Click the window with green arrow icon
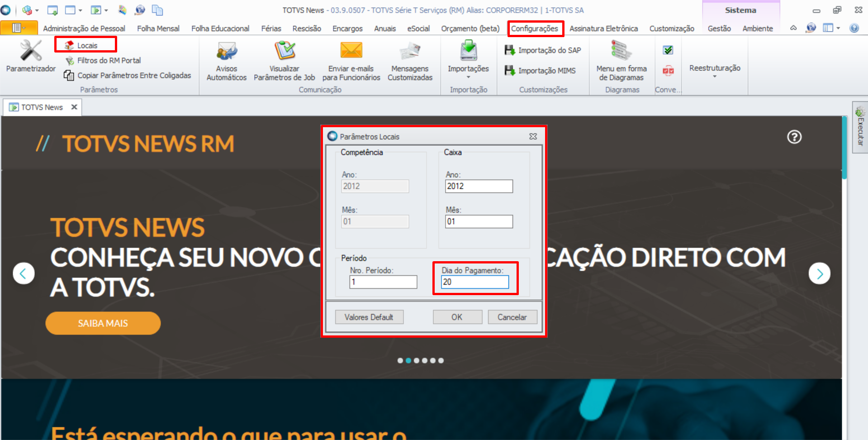Image resolution: width=868 pixels, height=440 pixels. point(52,10)
